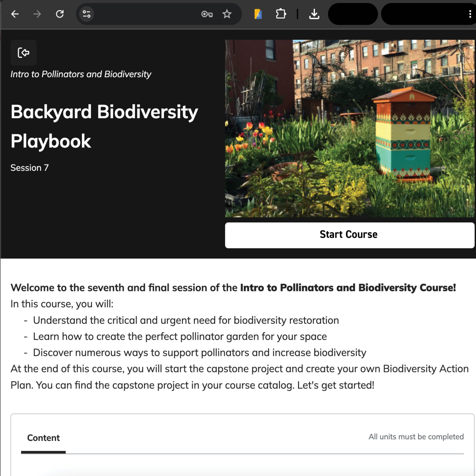Click the 'Learn how to create' bullet
This screenshot has height=476, width=476.
180,336
